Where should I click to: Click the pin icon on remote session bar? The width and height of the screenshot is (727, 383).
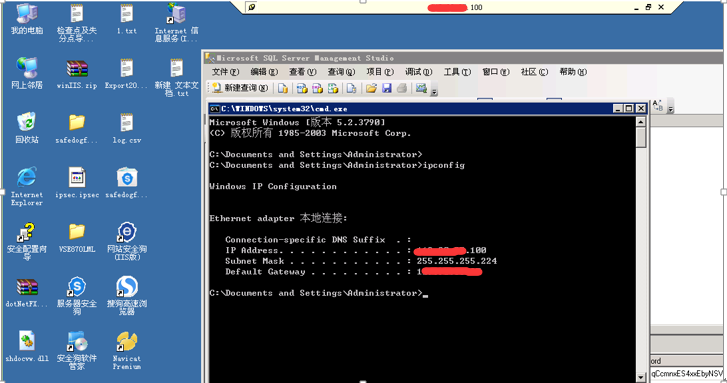click(x=251, y=7)
